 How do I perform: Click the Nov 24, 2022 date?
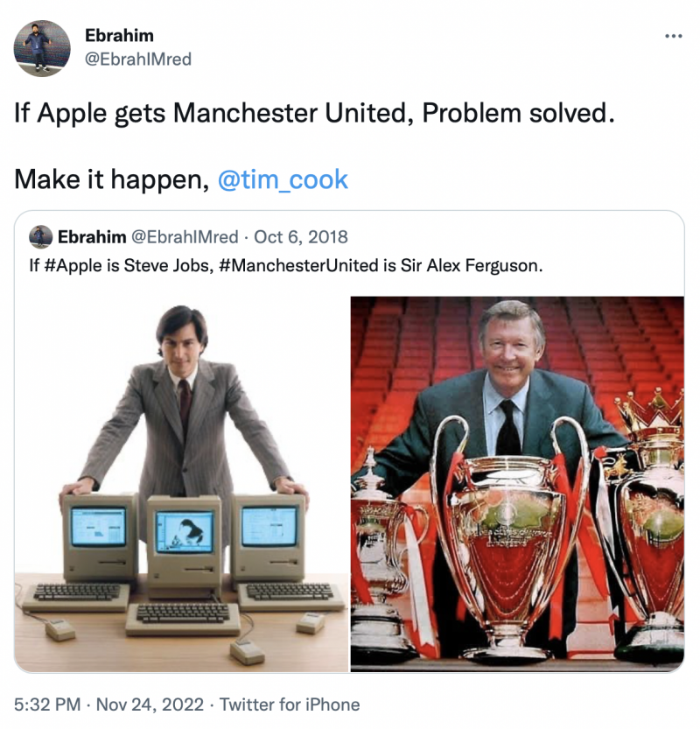(x=150, y=704)
